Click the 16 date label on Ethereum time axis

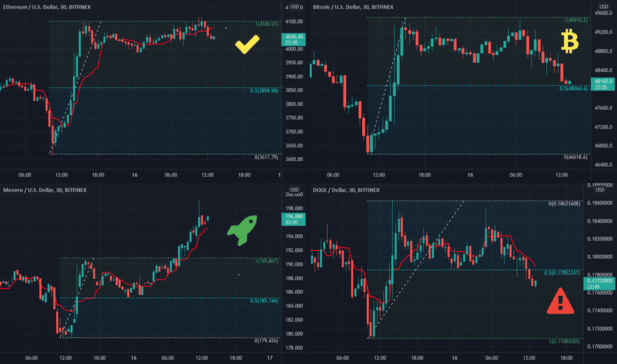(x=134, y=175)
